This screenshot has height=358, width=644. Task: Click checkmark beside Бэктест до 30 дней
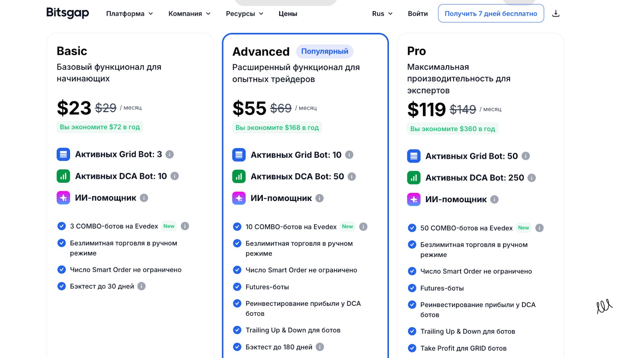coord(62,286)
